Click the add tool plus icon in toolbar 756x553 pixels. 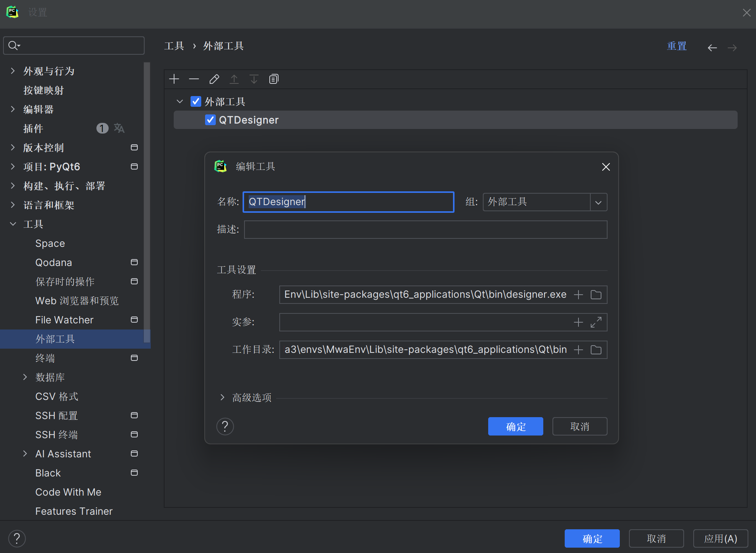tap(174, 79)
